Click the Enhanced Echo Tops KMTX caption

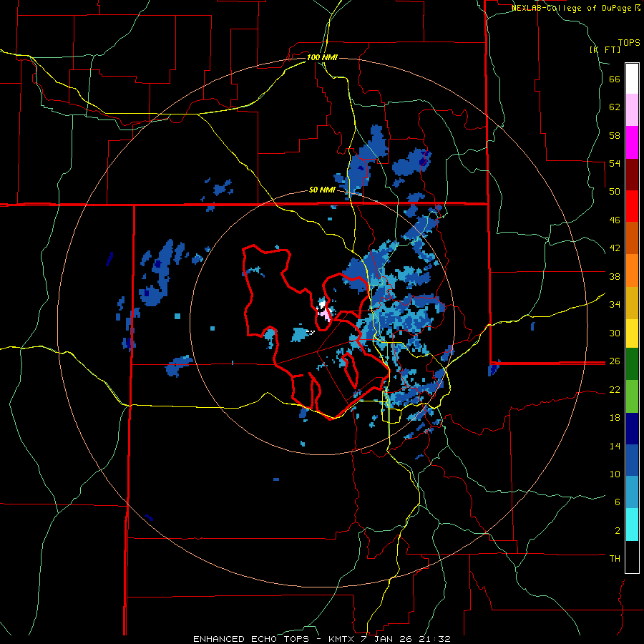[x=322, y=639]
